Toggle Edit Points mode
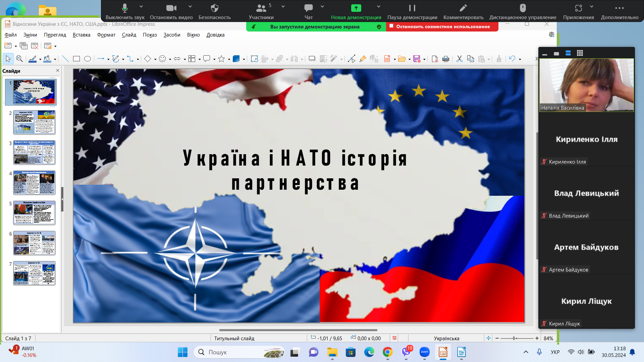This screenshot has height=362, width=644. click(352, 59)
